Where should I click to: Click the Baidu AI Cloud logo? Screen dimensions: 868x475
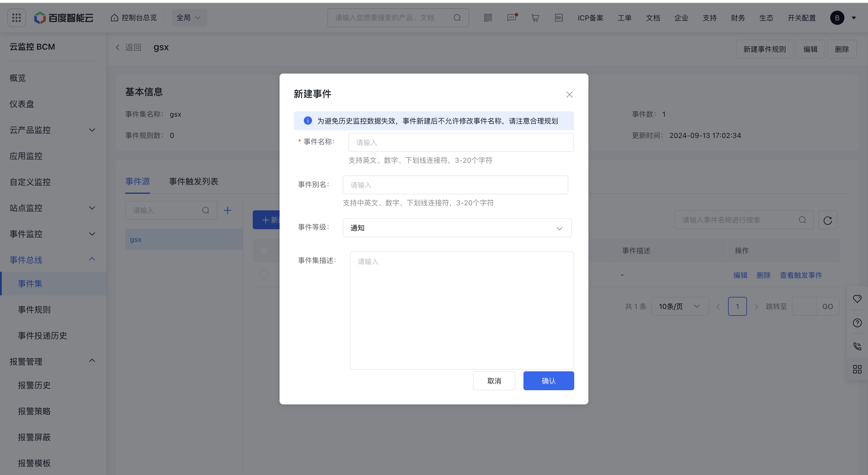point(64,17)
